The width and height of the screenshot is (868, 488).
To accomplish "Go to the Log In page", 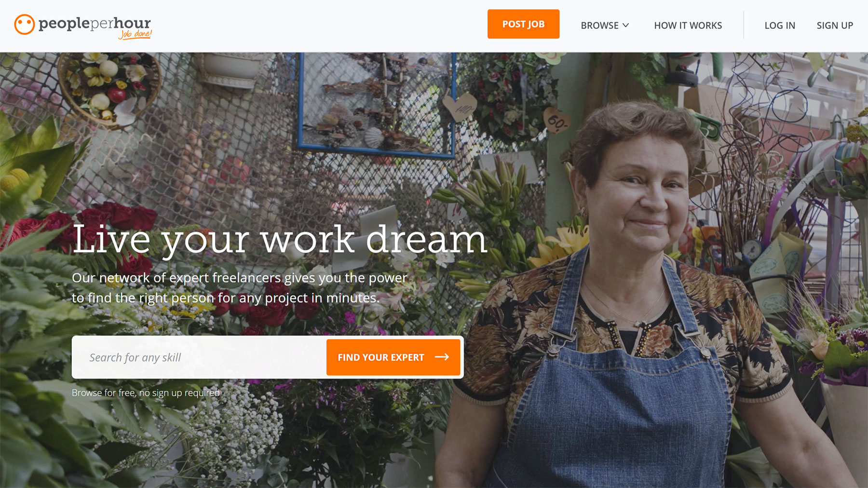I will tap(780, 25).
